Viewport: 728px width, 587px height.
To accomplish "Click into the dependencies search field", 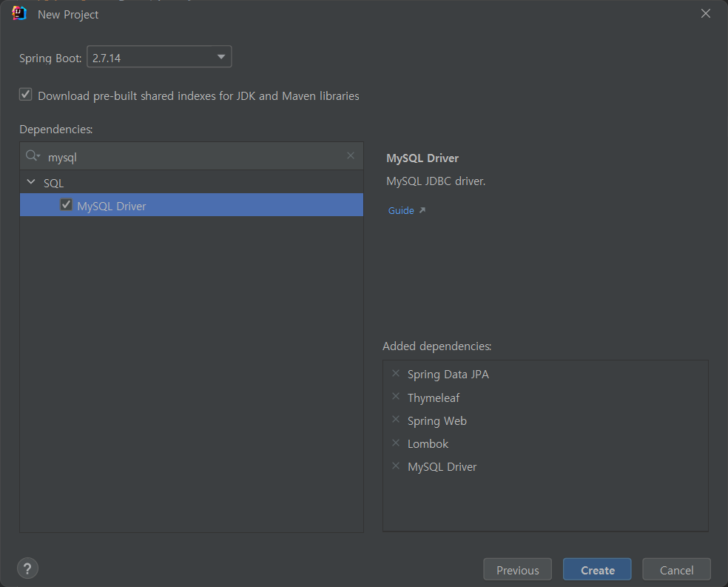I will coord(192,156).
